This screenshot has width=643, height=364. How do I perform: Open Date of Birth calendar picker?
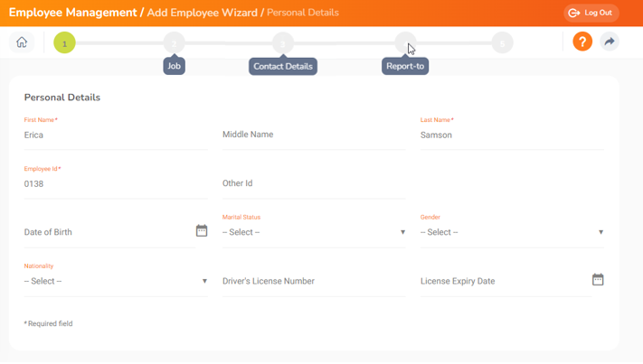pos(202,231)
